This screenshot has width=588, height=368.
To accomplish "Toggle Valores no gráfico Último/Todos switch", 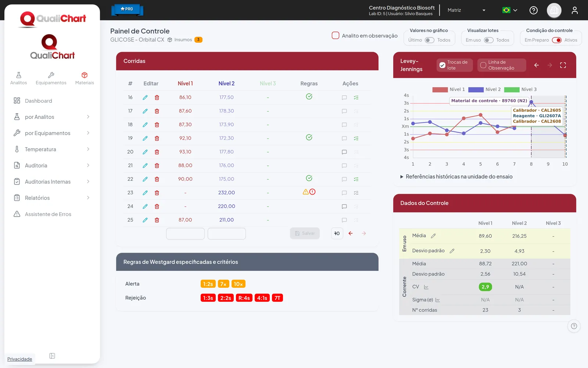I will (430, 40).
